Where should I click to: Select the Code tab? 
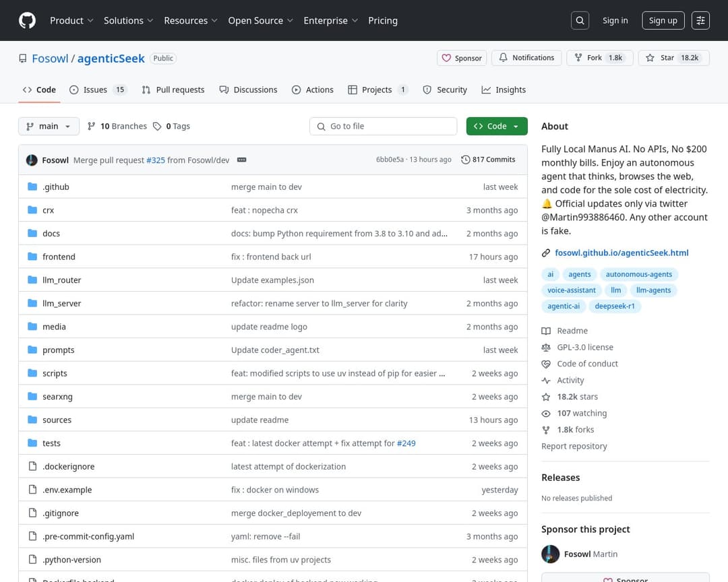coord(40,90)
